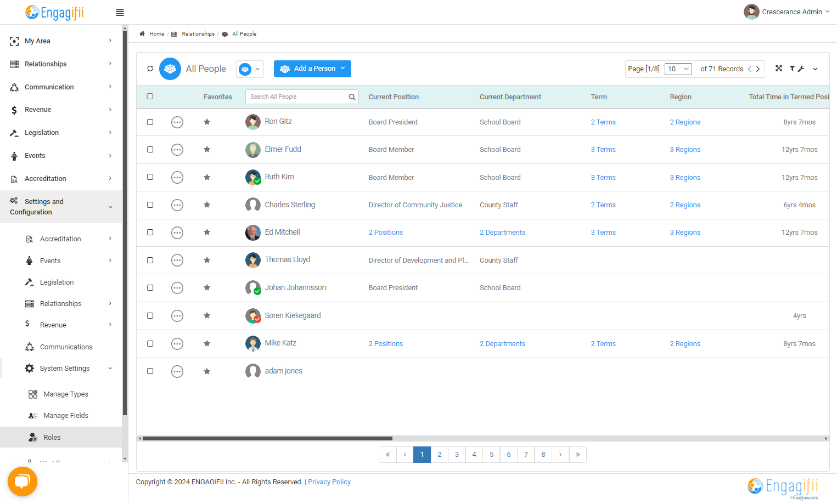
Task: Open the chat support bubble
Action: coord(23,482)
